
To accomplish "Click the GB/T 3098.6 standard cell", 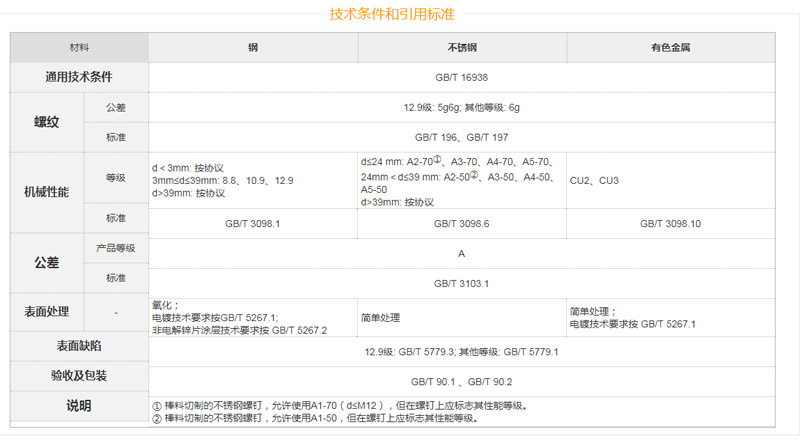I will click(461, 223).
